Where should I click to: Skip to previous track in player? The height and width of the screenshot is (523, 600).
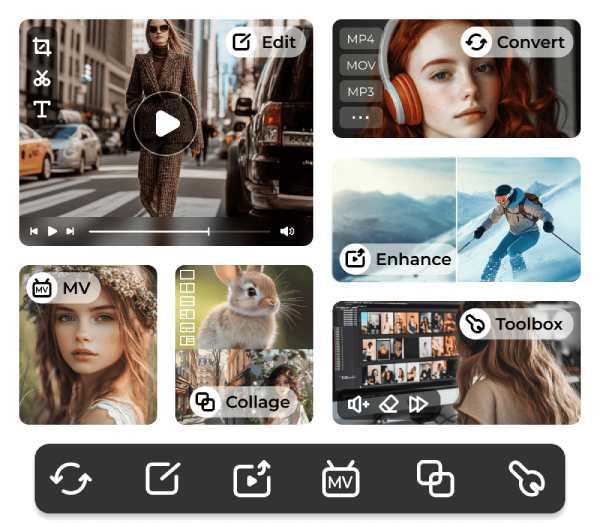point(34,231)
